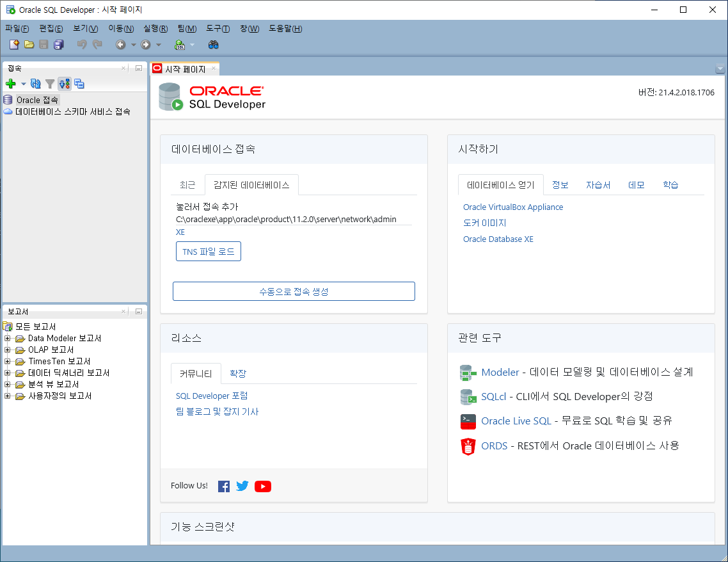The image size is (728, 562).
Task: Open the Back history dropdown arrow
Action: 134,45
